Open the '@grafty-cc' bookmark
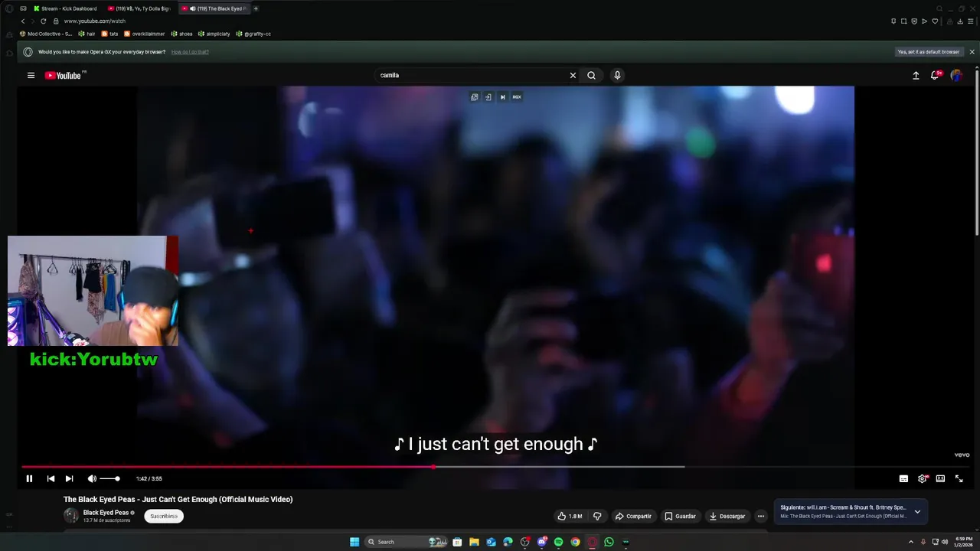980x551 pixels. coord(253,34)
